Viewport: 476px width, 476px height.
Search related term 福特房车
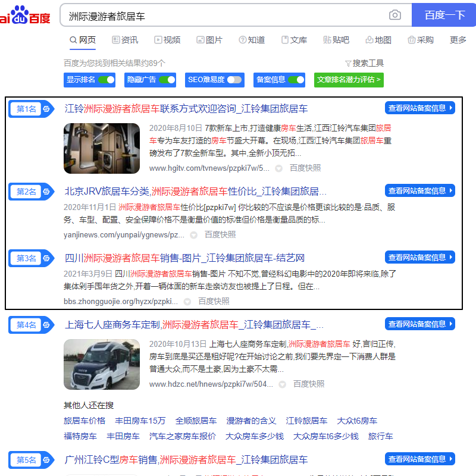(80, 436)
